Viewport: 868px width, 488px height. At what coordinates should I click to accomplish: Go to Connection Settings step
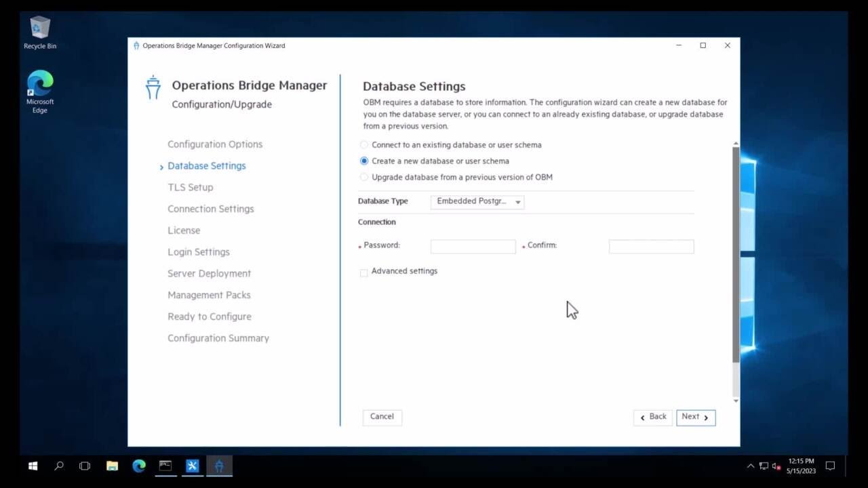(x=211, y=209)
